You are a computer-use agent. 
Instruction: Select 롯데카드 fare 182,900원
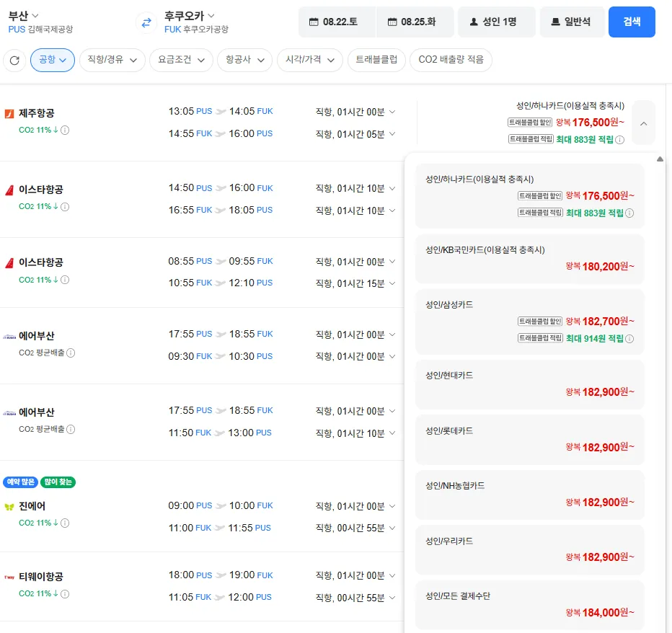pyautogui.click(x=530, y=440)
